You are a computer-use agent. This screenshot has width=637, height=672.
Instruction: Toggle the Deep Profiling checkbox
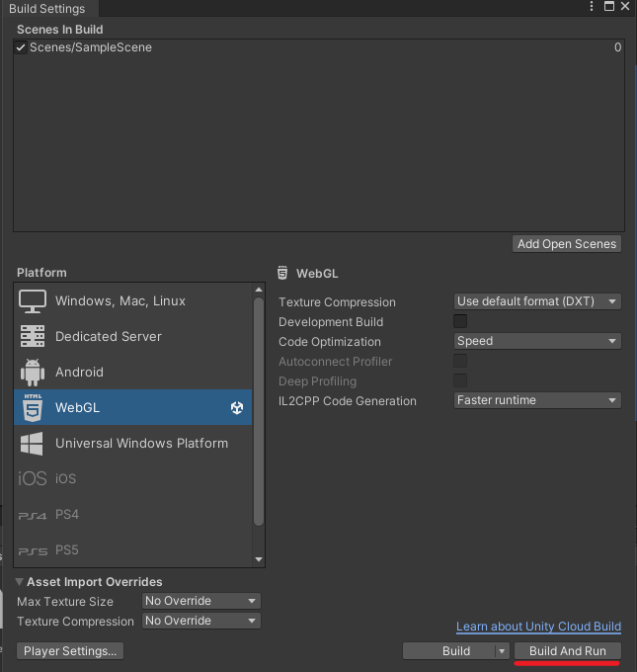(460, 380)
